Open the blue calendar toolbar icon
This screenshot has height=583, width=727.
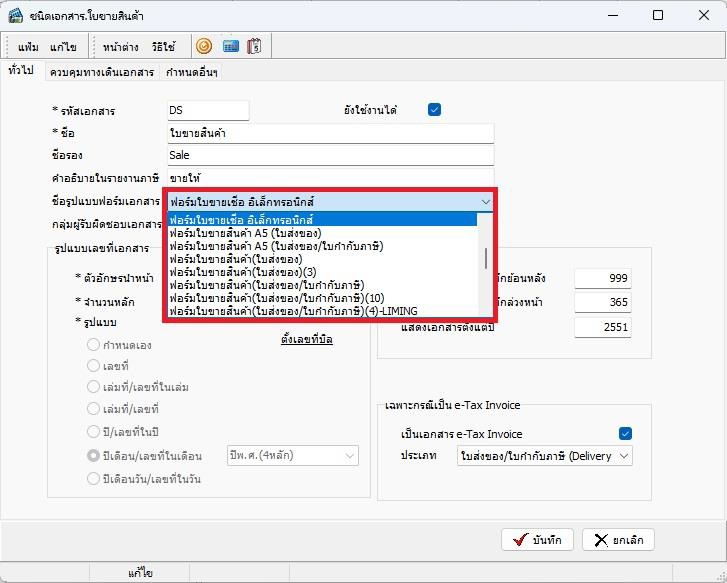[x=230, y=46]
